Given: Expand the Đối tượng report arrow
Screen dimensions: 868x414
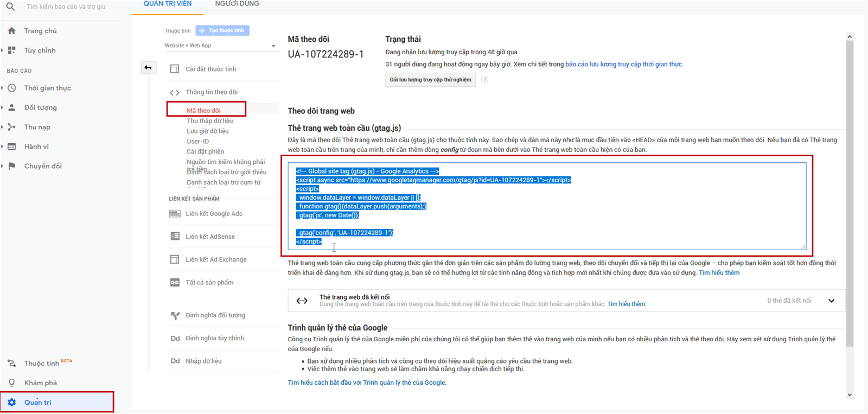Looking at the screenshot, I should pos(2,107).
